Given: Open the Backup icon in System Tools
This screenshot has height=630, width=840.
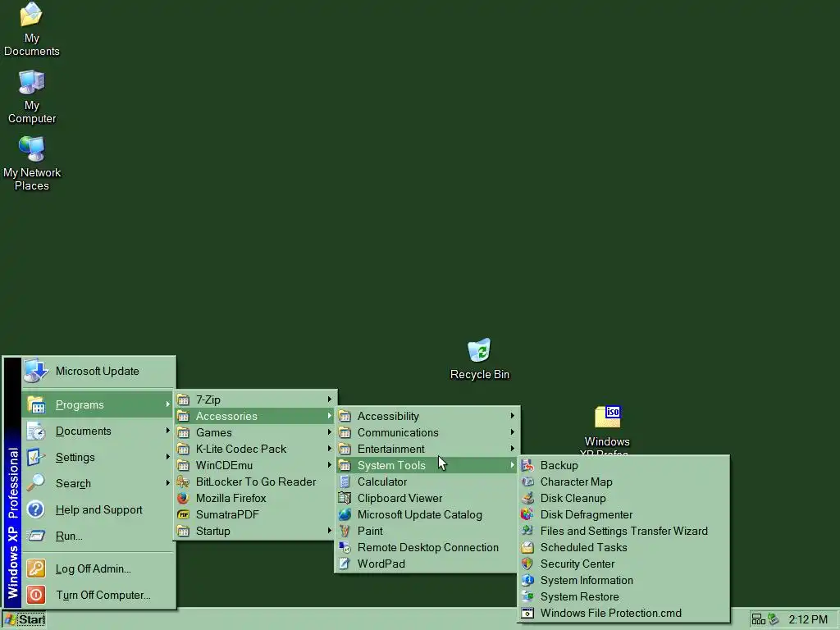Looking at the screenshot, I should (x=527, y=465).
